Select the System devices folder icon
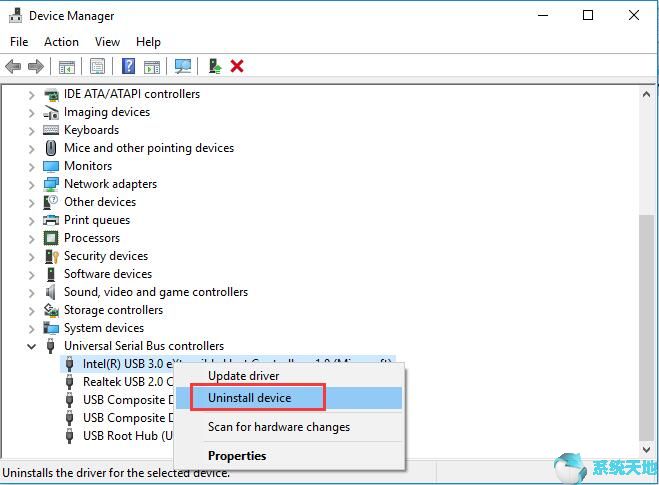The width and height of the screenshot is (659, 485). pos(51,328)
